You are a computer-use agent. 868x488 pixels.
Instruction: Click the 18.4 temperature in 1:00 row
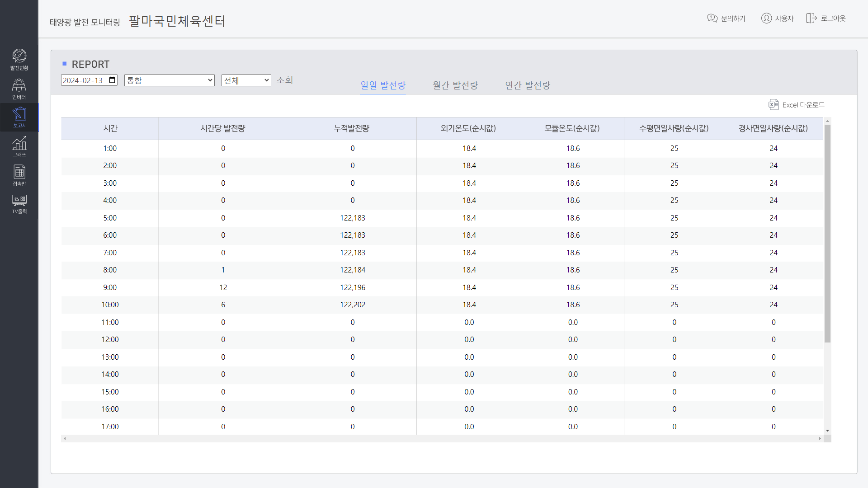pos(469,148)
